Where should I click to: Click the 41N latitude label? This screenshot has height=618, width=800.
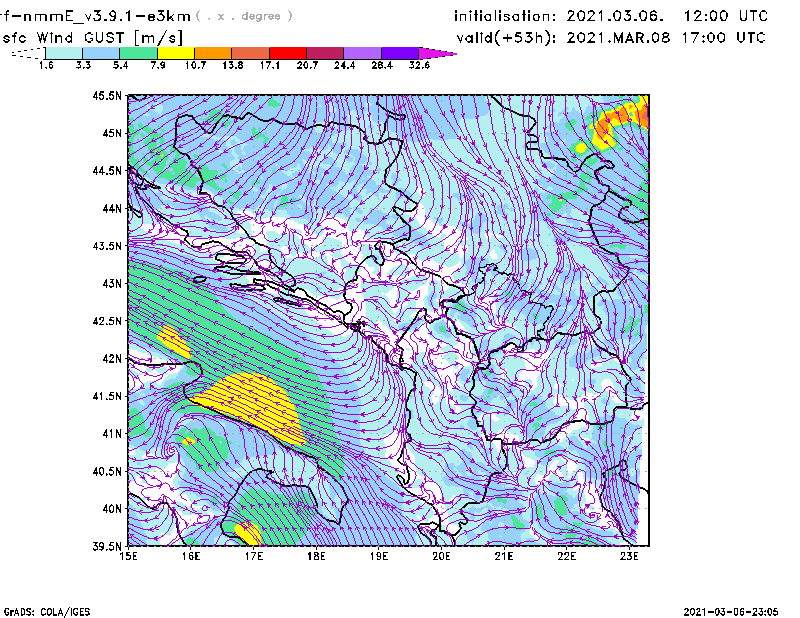tap(112, 433)
